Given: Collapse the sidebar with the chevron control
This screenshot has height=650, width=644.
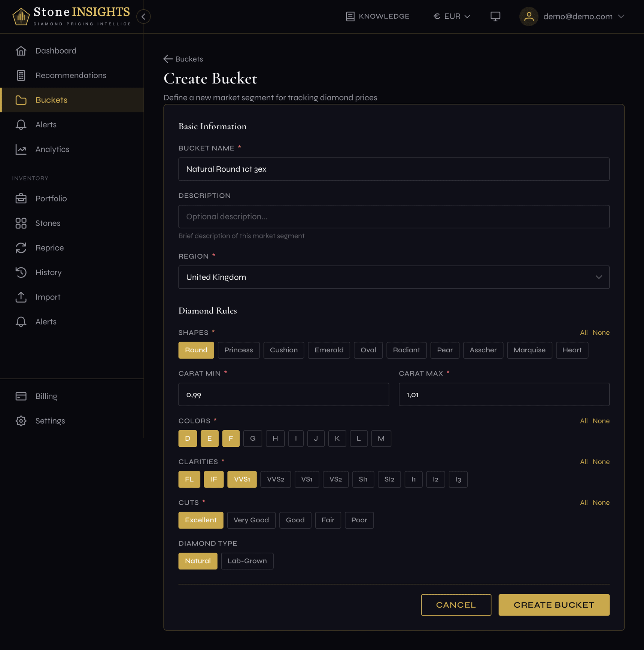Looking at the screenshot, I should pos(143,16).
